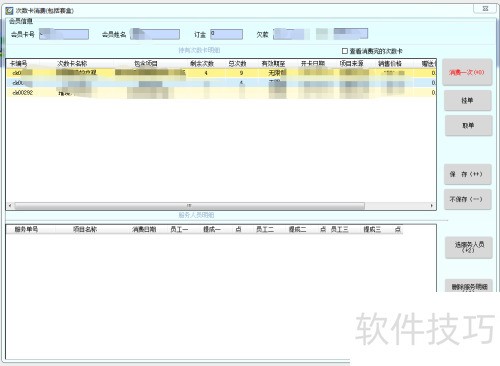Click the 不保存 (--) button
Screen dimensions: 500x366
click(x=468, y=199)
